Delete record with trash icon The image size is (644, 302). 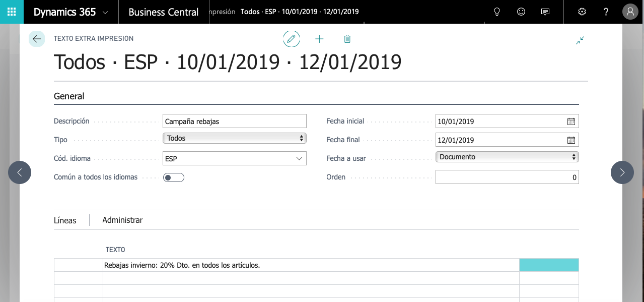pyautogui.click(x=347, y=39)
